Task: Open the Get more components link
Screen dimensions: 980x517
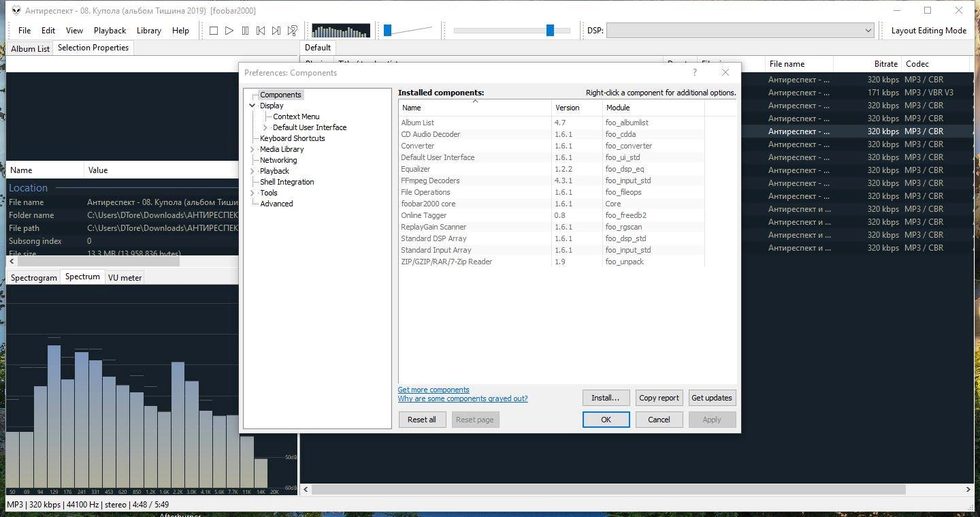Action: coord(434,390)
